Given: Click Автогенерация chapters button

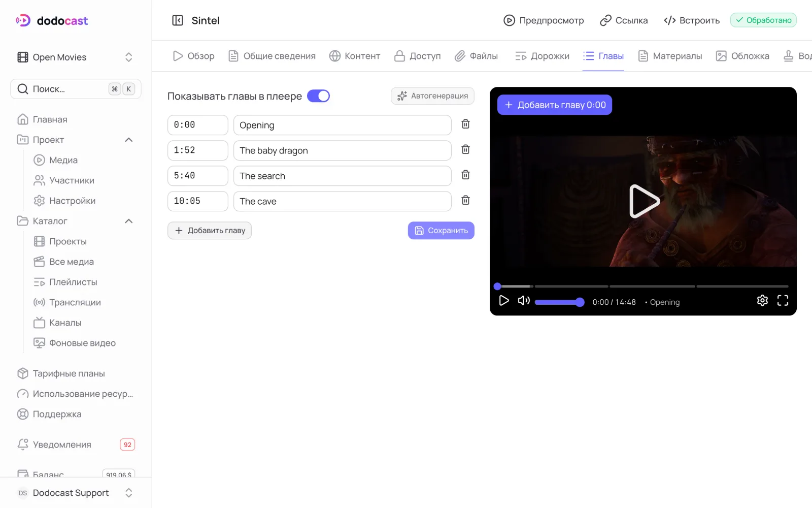Looking at the screenshot, I should (432, 96).
